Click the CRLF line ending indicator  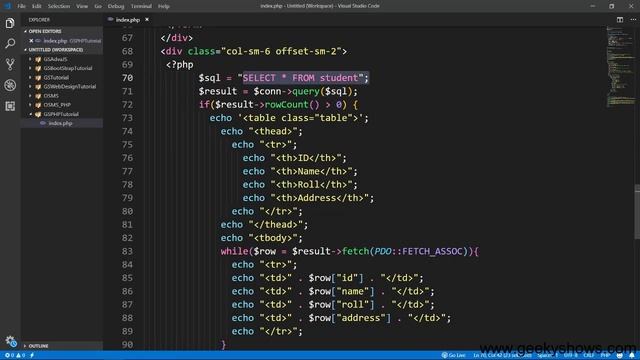click(x=589, y=356)
